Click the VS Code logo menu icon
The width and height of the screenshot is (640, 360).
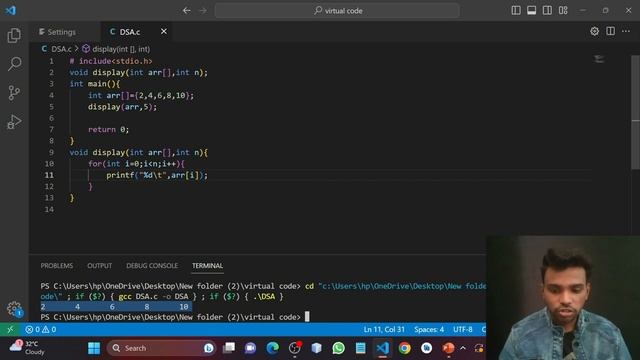[11, 10]
